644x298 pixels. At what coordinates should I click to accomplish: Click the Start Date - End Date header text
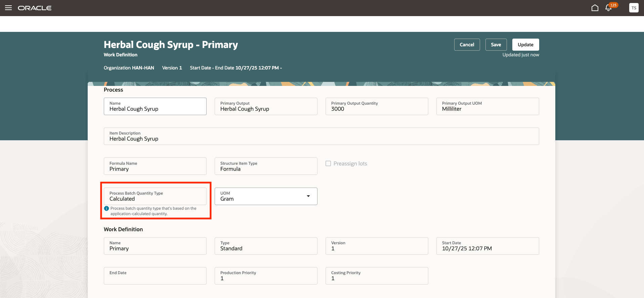(236, 68)
